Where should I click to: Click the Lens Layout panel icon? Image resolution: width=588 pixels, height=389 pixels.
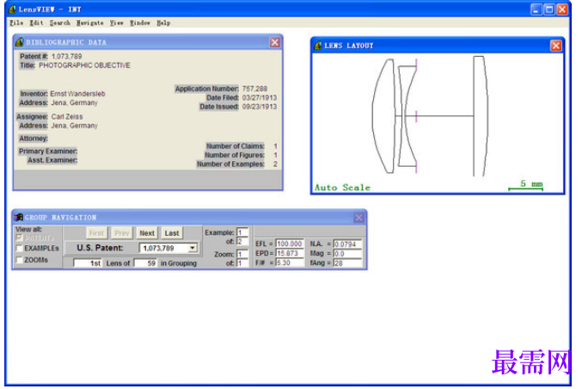point(318,46)
